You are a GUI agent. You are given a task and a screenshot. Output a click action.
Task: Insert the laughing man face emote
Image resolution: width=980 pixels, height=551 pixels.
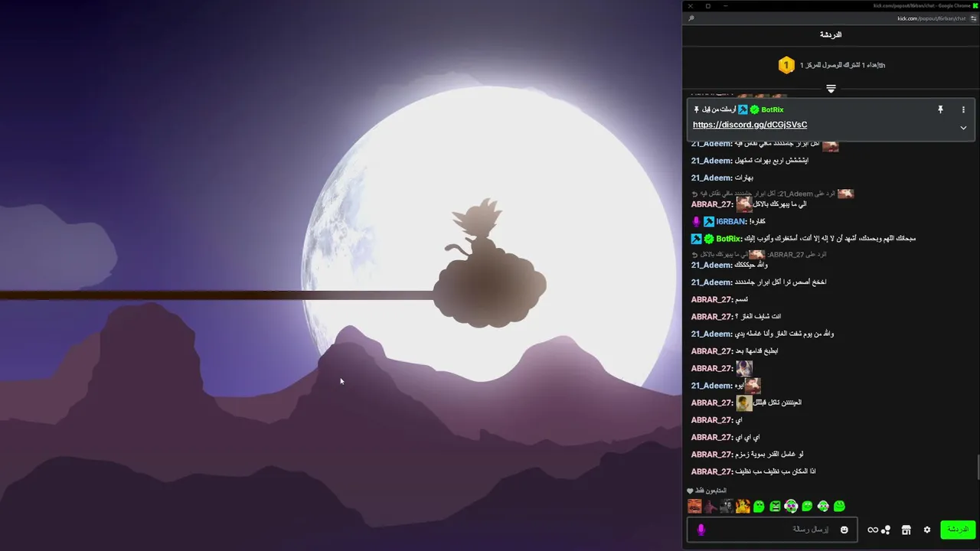[694, 506]
